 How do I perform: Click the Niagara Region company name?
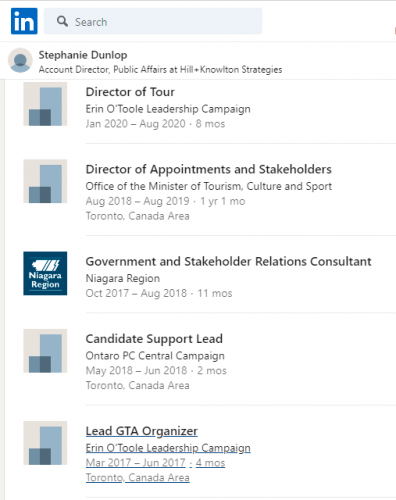[x=123, y=278]
